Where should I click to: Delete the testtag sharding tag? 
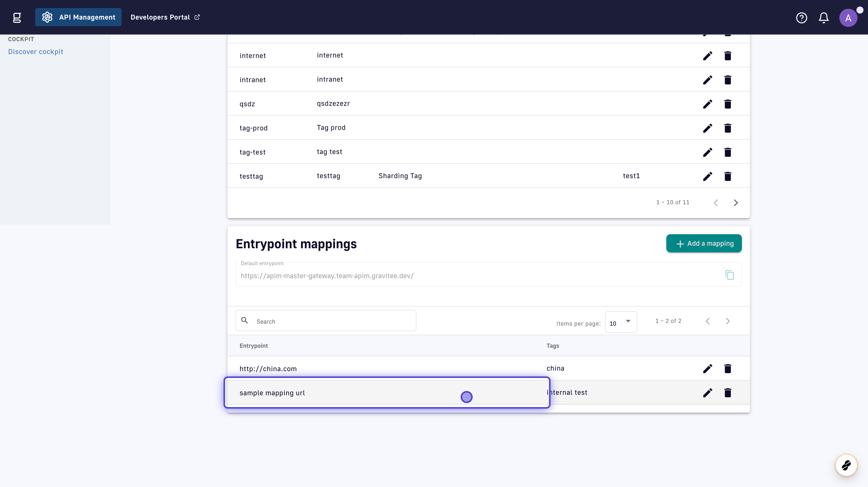click(728, 176)
